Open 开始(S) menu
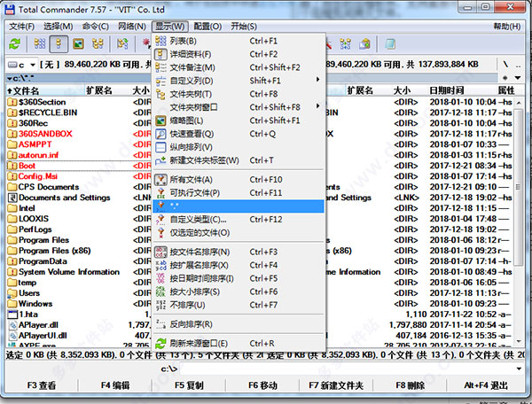Viewport: 532px width, 404px height. [244, 27]
